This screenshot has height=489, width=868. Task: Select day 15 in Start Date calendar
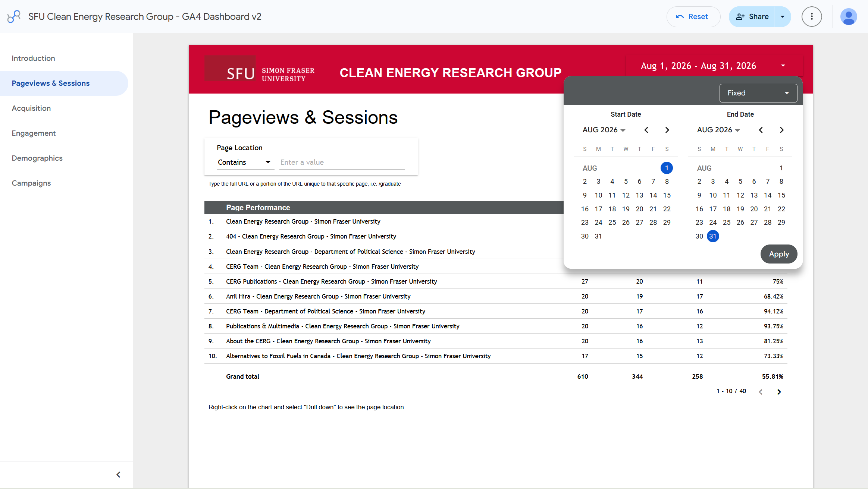(667, 195)
